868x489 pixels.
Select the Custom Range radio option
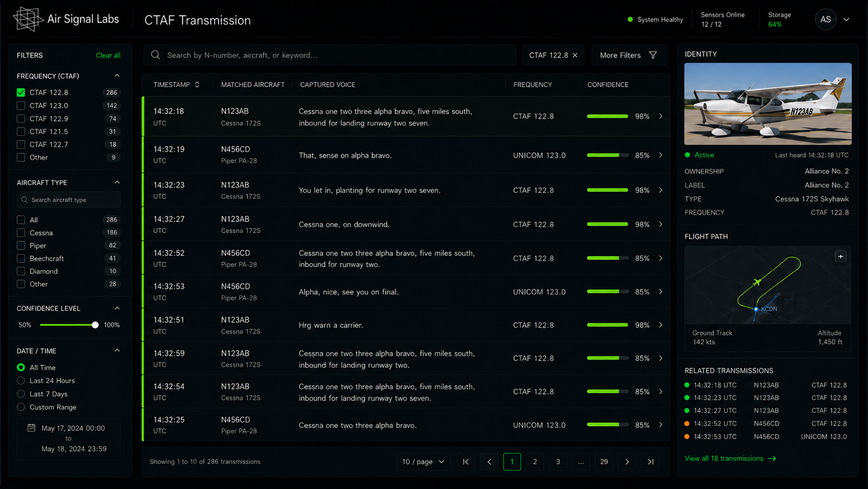click(21, 407)
